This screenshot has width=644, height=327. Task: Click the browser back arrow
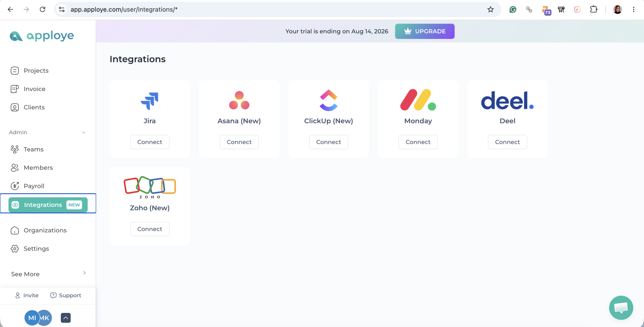coord(10,10)
